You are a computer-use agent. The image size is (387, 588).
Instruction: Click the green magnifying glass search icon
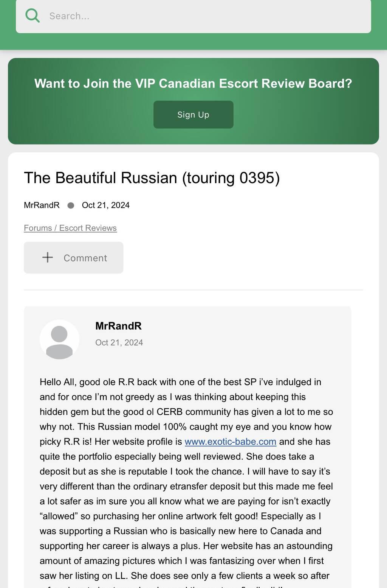tap(33, 16)
